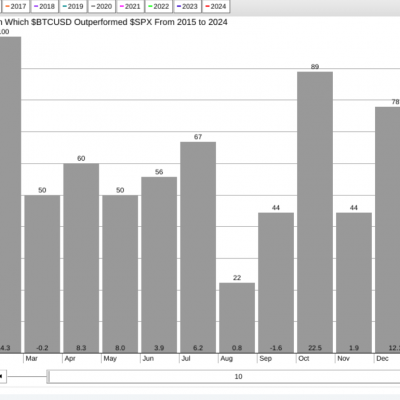Click the Nov month axis label
The width and height of the screenshot is (400, 400).
point(343,359)
